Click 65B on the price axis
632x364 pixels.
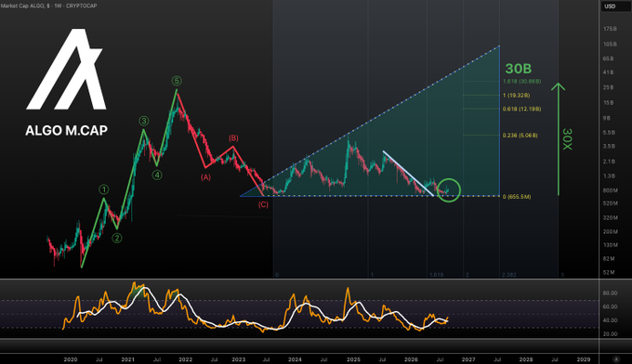coord(608,58)
